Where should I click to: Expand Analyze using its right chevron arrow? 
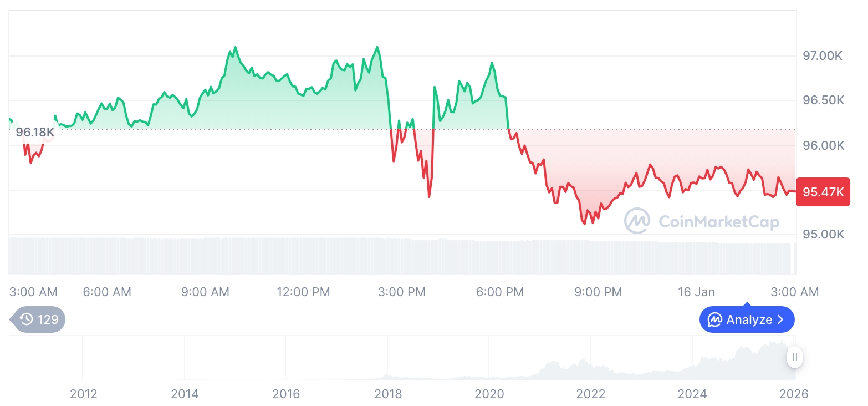point(781,319)
